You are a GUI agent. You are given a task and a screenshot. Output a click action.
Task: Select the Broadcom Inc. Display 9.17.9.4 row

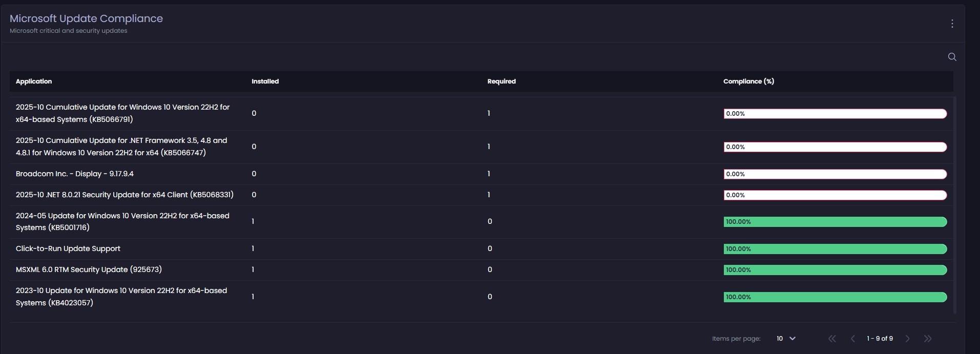click(x=75, y=174)
